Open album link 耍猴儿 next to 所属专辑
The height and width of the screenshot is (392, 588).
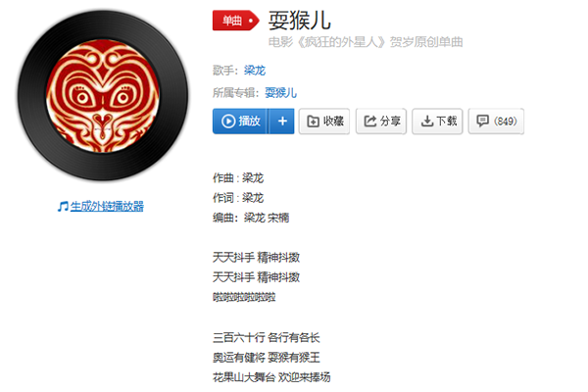(x=280, y=92)
